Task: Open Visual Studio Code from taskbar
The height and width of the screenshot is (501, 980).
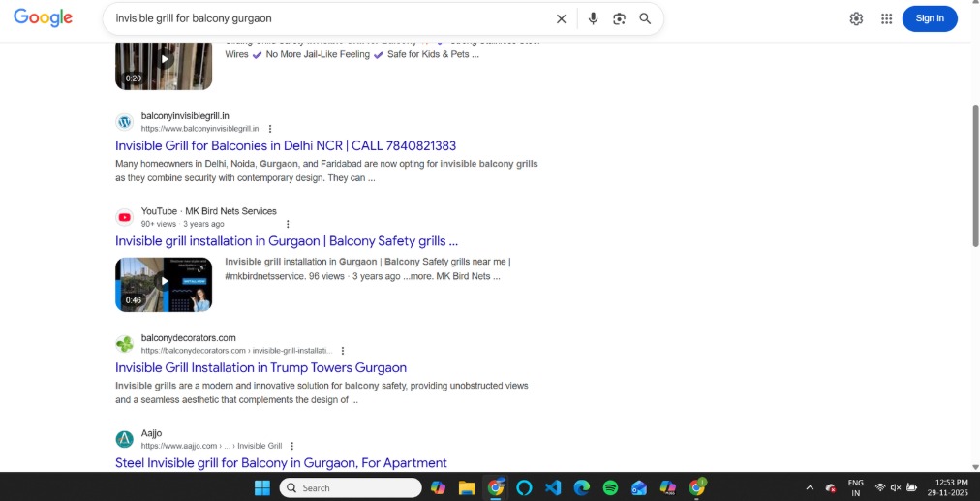Action: pyautogui.click(x=553, y=487)
